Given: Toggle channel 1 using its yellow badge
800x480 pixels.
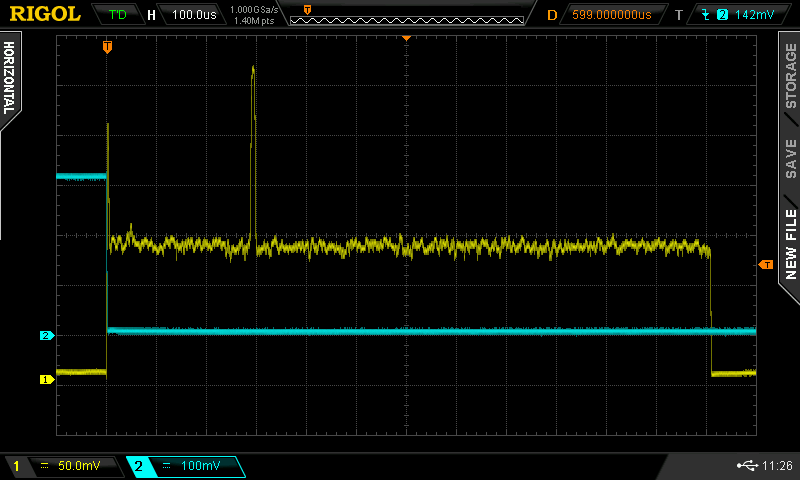Looking at the screenshot, I should 15,466.
